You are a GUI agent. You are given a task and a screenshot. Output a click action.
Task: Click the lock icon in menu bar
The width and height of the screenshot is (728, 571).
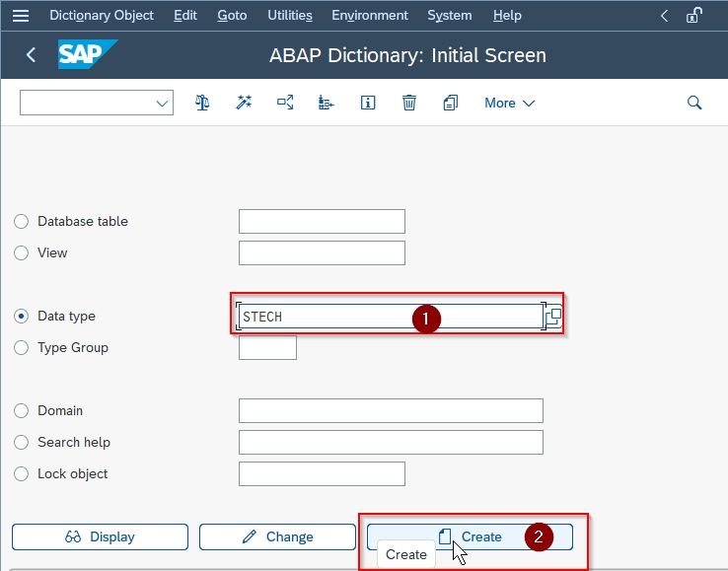694,16
